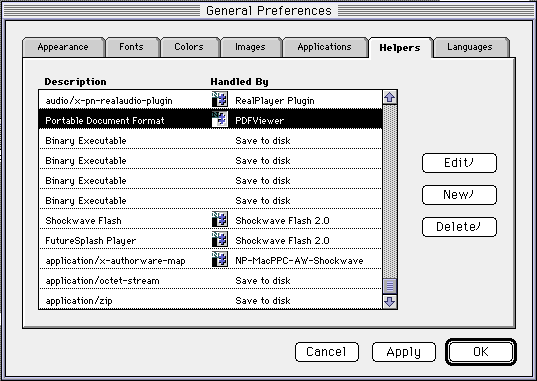Click plugin icon in Shockwave Flash row
The image size is (537, 381).
220,219
